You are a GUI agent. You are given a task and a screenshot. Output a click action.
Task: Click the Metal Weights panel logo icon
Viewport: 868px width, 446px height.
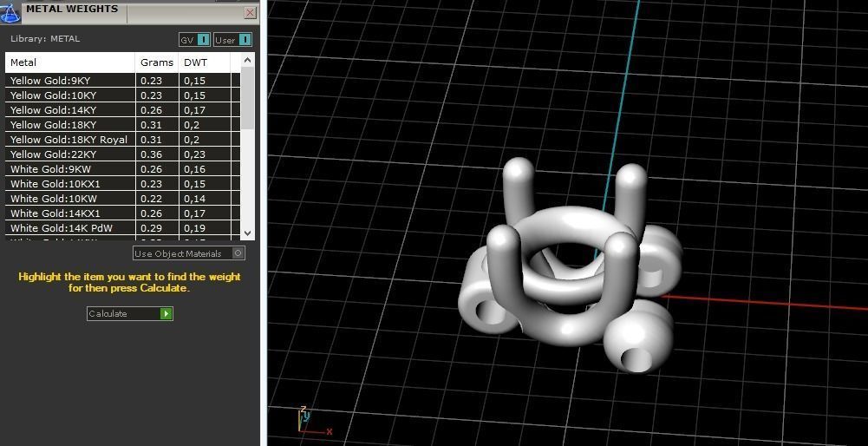(x=10, y=12)
